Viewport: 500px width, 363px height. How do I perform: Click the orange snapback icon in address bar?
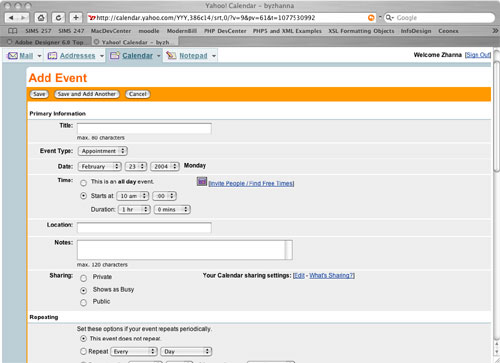pyautogui.click(x=371, y=18)
